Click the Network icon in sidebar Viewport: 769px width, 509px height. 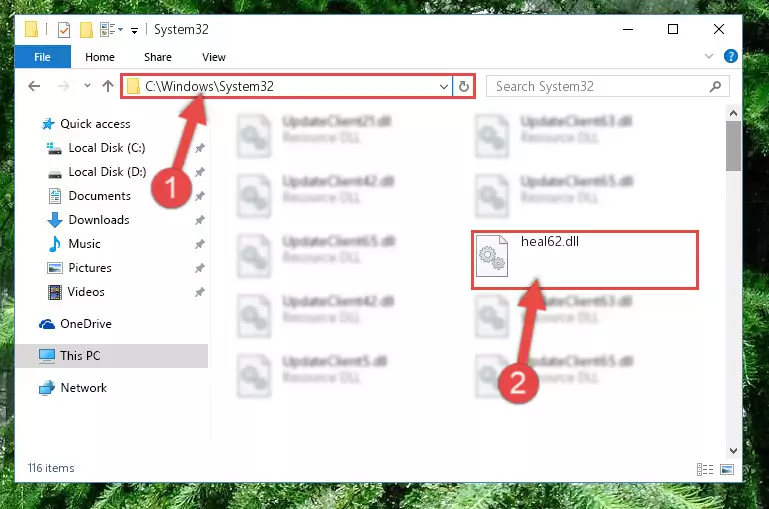[x=47, y=388]
